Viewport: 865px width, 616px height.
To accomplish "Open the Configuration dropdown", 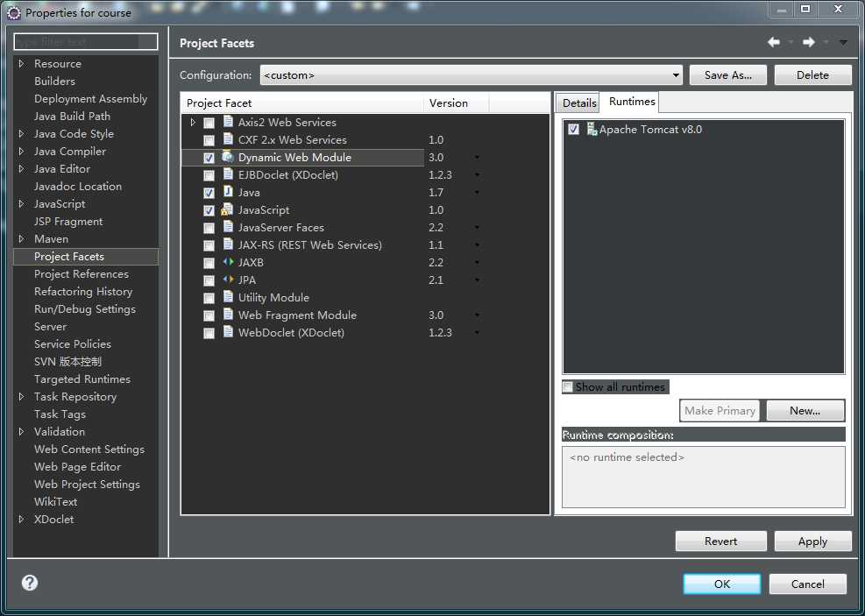I will [x=471, y=75].
